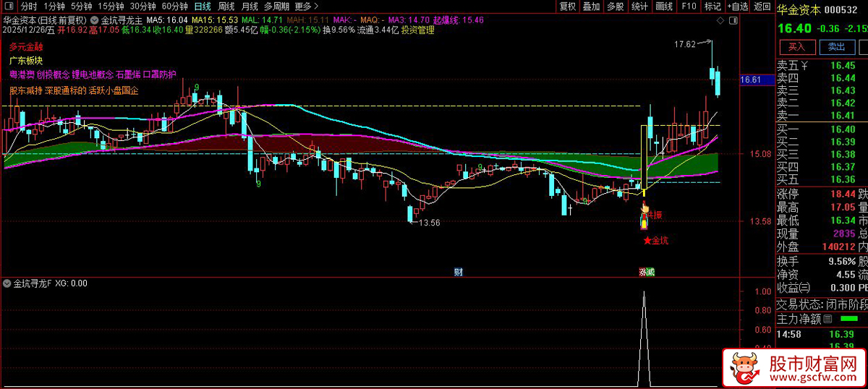Click the 卖一 price 16.41
Image resolution: width=868 pixels, height=389 pixels.
coord(843,116)
